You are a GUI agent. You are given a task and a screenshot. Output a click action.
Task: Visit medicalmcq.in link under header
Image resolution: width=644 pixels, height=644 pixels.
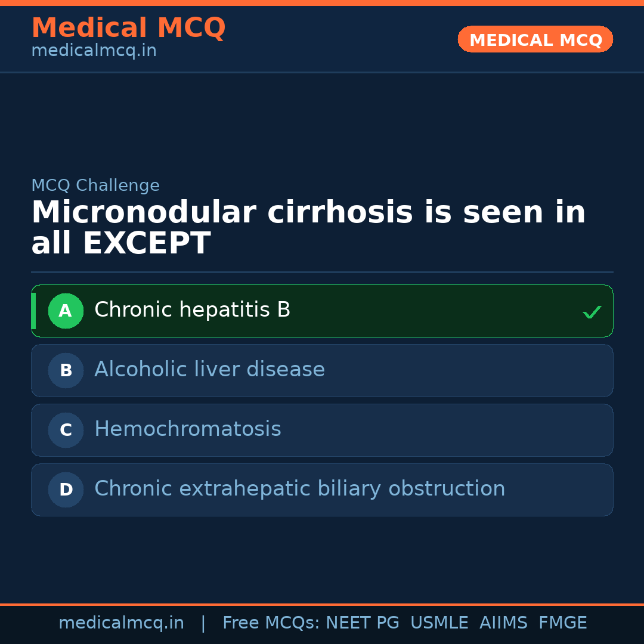click(94, 51)
